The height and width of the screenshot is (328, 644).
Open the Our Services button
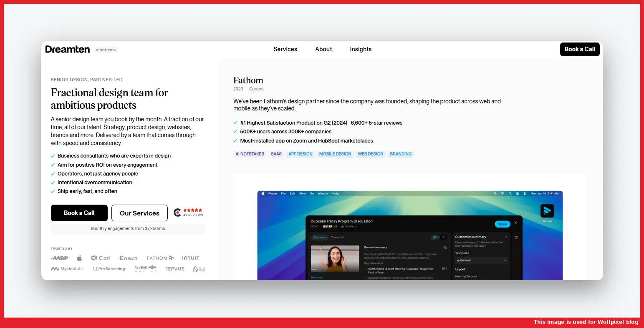(139, 213)
